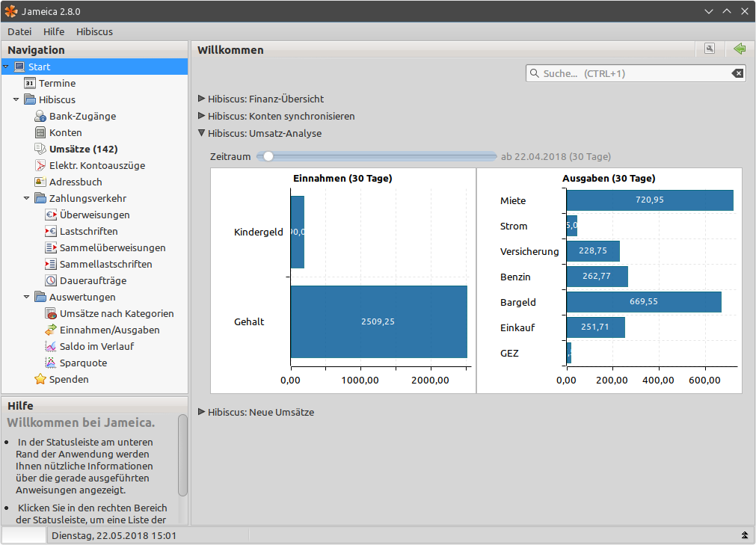Viewport: 756px width, 545px height.
Task: Open Saldo im Verlauf entry
Action: click(97, 346)
